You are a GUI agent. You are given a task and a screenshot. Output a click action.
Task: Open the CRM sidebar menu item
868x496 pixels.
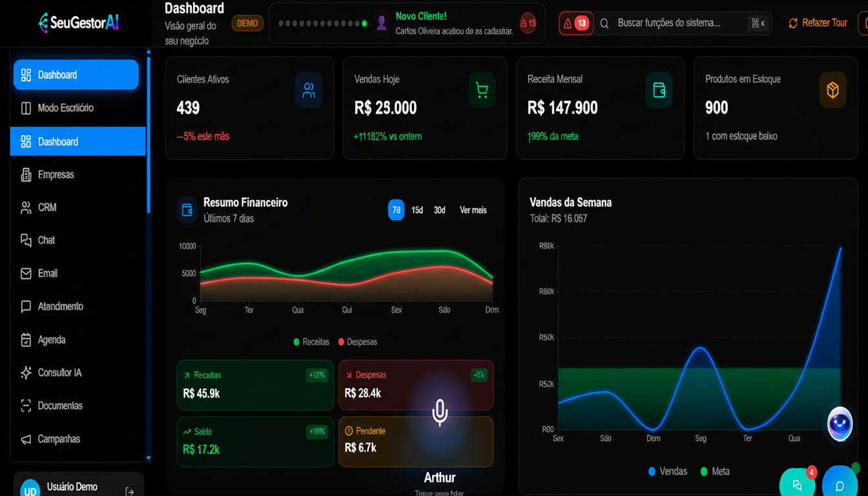tap(47, 207)
